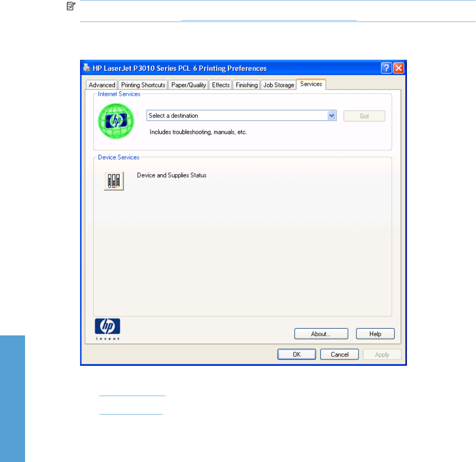Click the Device Services group label
Screen dimensions: 476x462
pyautogui.click(x=119, y=157)
